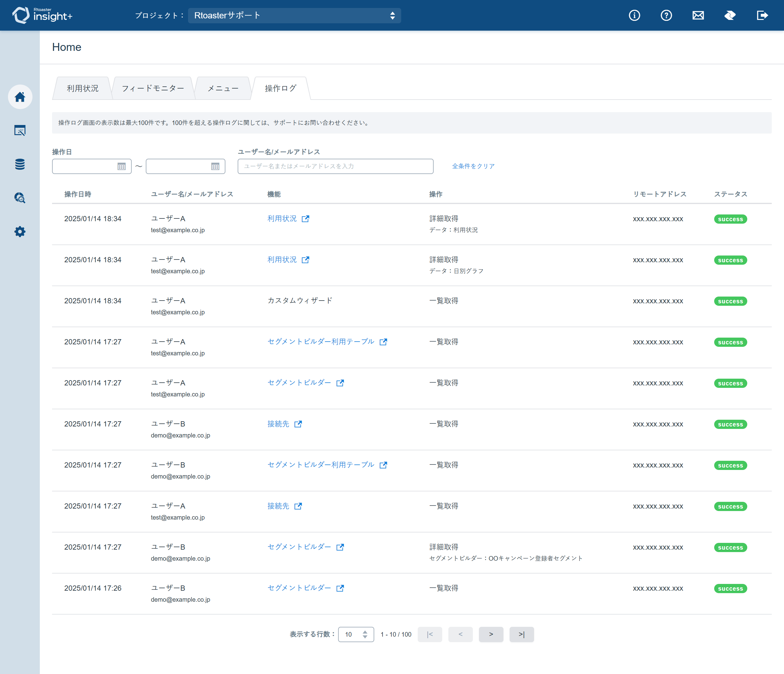Click external link icon on ユーザーB セグメントビルダー利用テーブル row
The width and height of the screenshot is (784, 674).
pos(383,465)
